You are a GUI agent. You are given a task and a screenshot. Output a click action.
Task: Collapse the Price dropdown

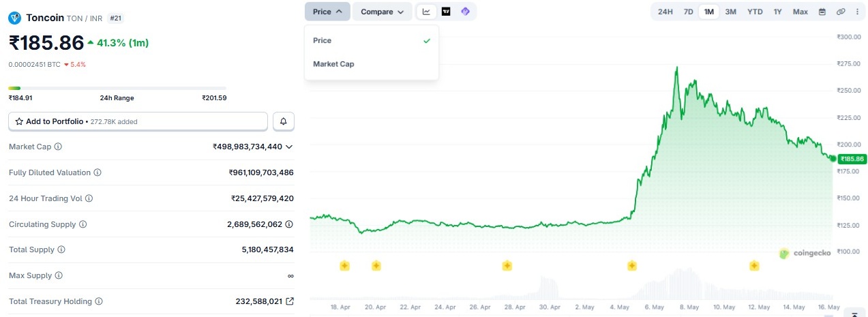click(x=327, y=12)
